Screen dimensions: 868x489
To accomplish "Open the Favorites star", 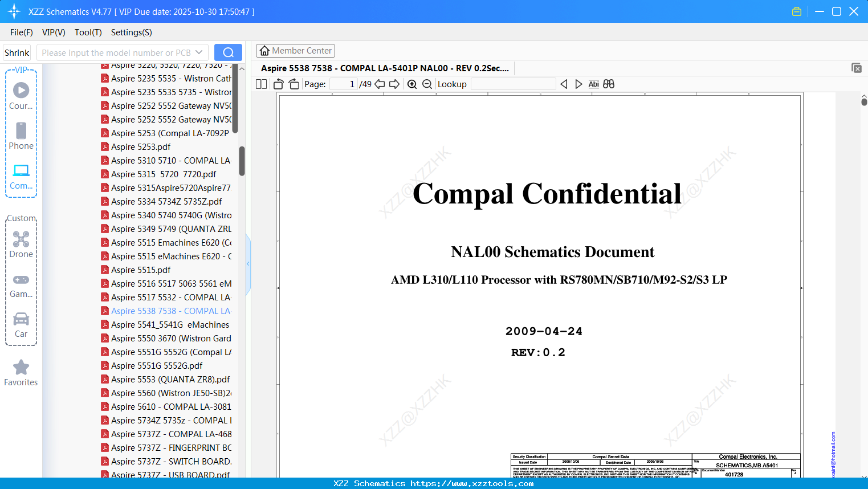I will pyautogui.click(x=21, y=373).
